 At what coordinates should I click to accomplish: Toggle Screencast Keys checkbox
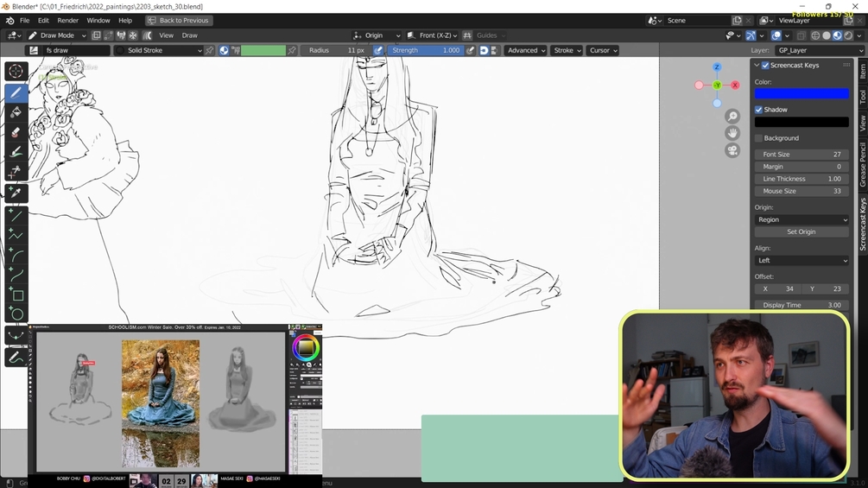pyautogui.click(x=765, y=66)
